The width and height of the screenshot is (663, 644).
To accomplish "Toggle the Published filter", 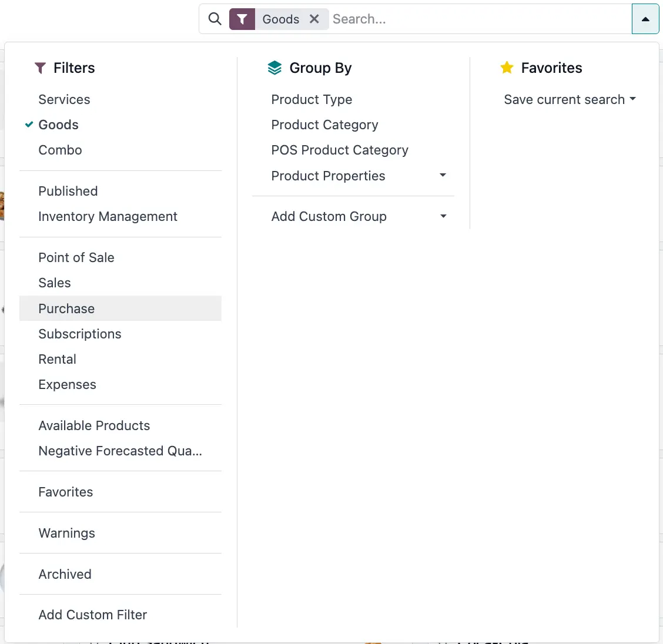I will click(x=120, y=192).
